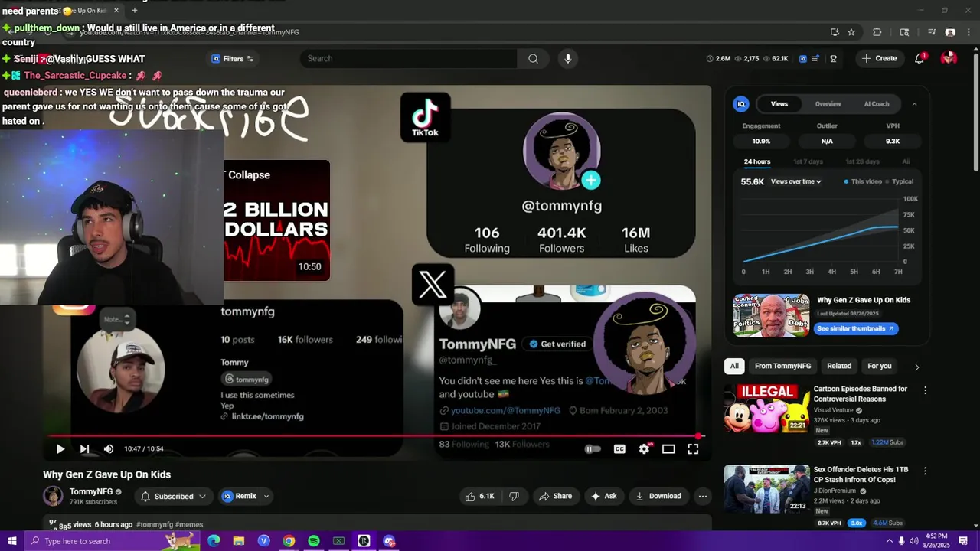The width and height of the screenshot is (980, 551).
Task: Bookmark this page with star icon
Action: pyautogui.click(x=851, y=32)
